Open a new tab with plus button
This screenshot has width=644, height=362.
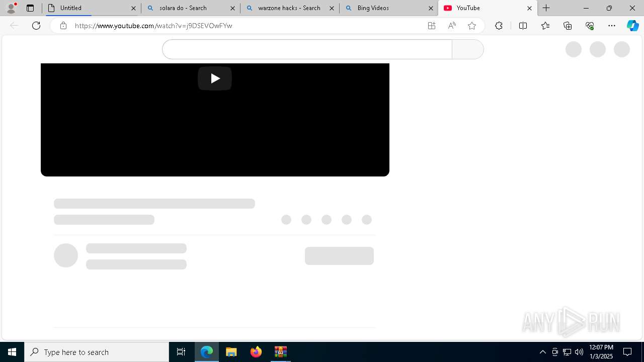pyautogui.click(x=546, y=8)
